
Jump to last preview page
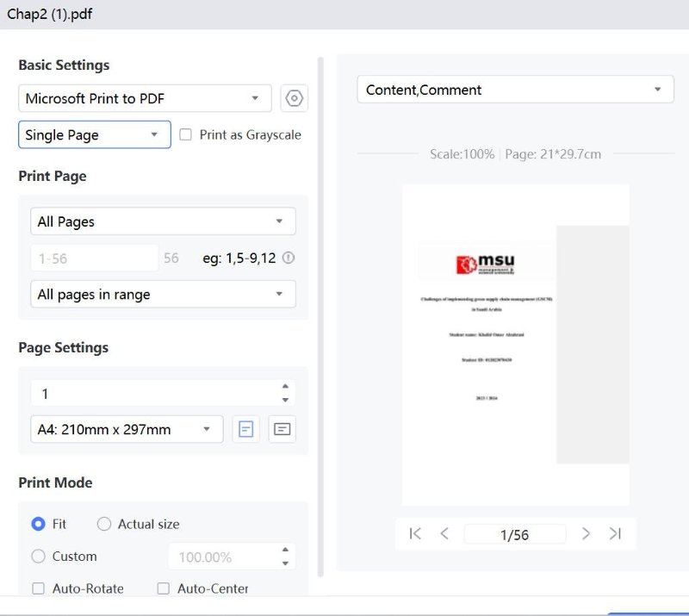pyautogui.click(x=615, y=534)
